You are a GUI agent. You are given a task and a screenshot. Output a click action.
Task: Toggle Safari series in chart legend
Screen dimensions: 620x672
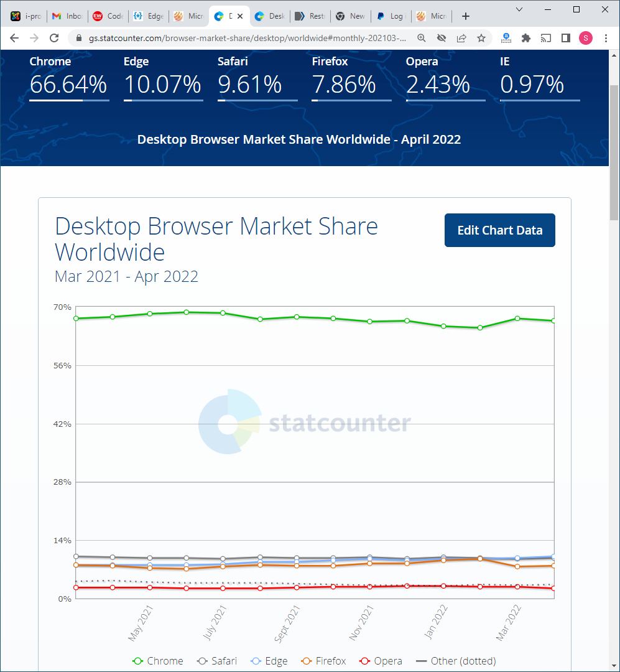click(217, 661)
